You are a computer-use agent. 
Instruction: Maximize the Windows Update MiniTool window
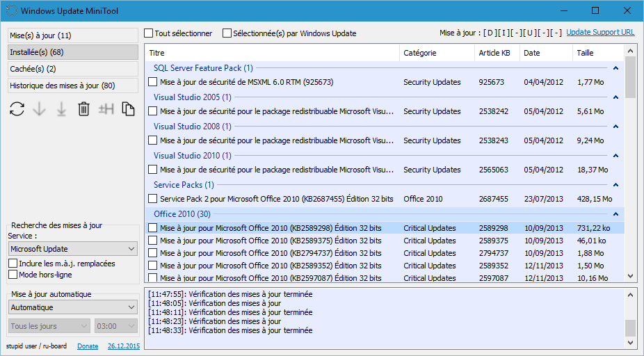click(595, 10)
